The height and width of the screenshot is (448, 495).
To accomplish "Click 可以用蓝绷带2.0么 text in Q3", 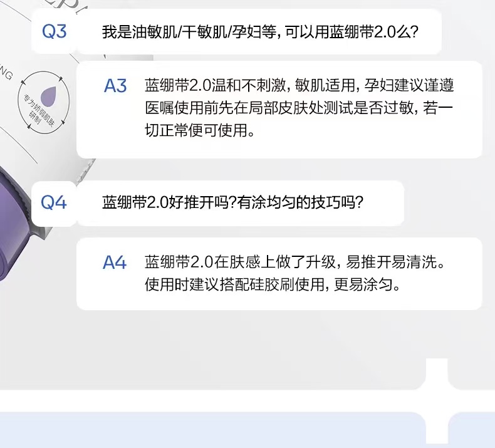I will tap(350, 31).
